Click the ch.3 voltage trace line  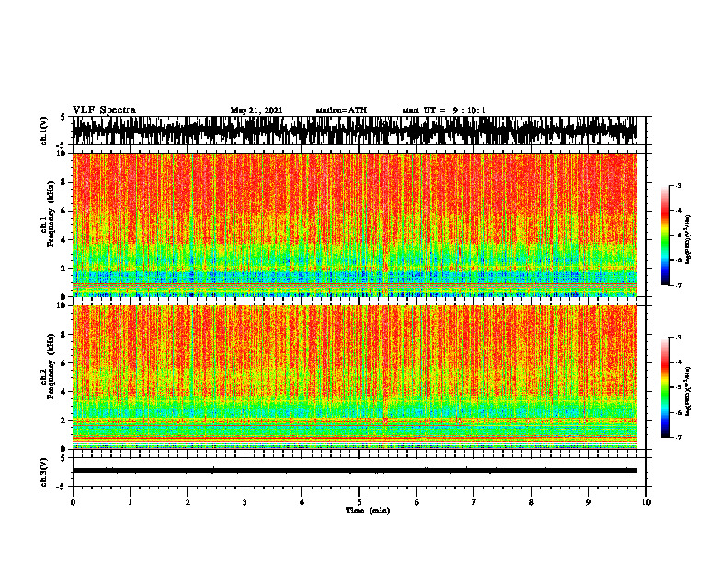pyautogui.click(x=355, y=471)
